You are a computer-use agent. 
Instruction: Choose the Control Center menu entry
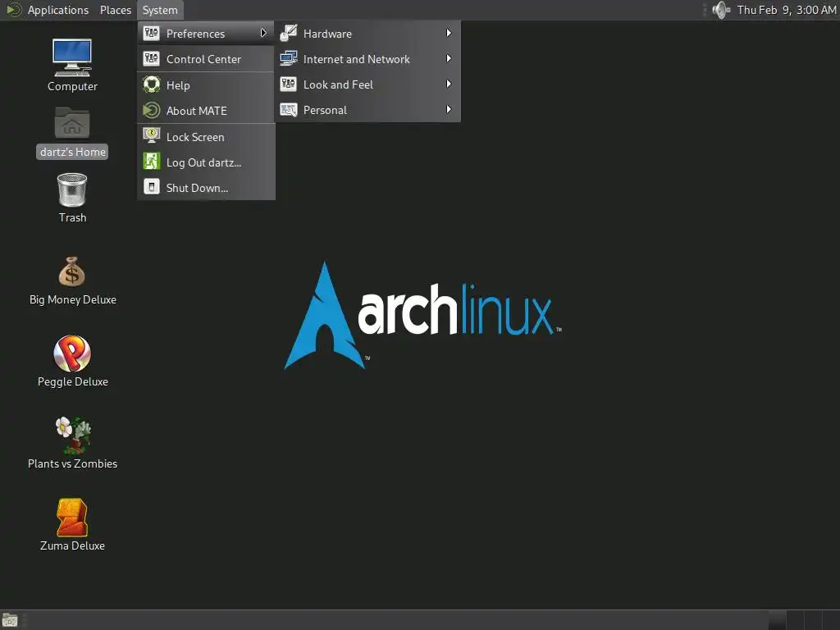coord(206,59)
